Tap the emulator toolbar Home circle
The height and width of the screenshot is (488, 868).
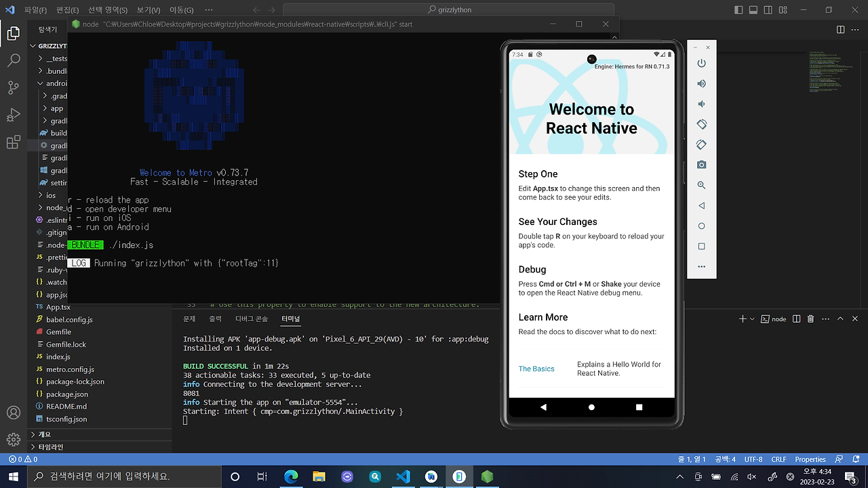click(701, 226)
